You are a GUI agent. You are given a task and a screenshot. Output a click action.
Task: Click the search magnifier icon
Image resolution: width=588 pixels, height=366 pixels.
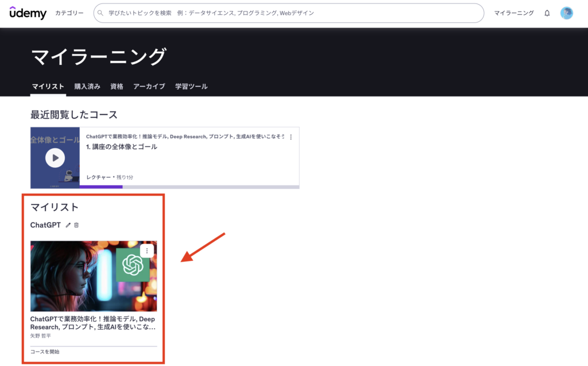pos(100,13)
